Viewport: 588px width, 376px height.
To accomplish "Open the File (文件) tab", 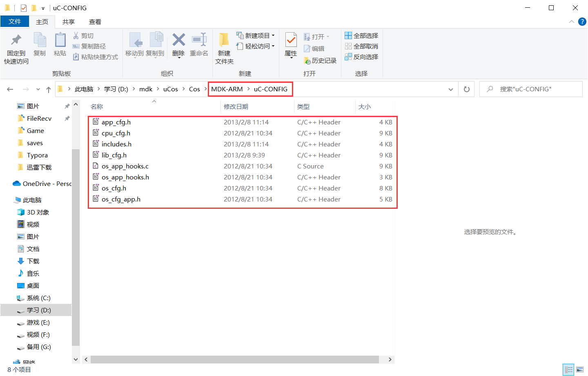I will pos(15,22).
